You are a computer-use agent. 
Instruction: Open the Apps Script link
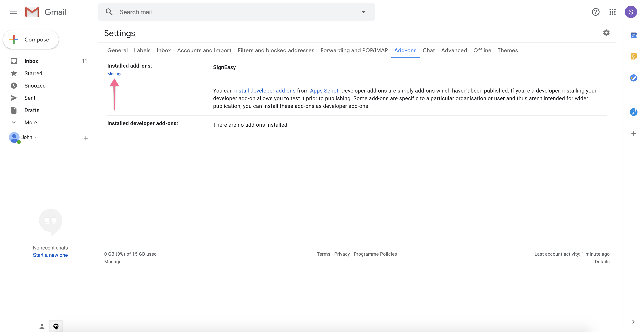324,91
